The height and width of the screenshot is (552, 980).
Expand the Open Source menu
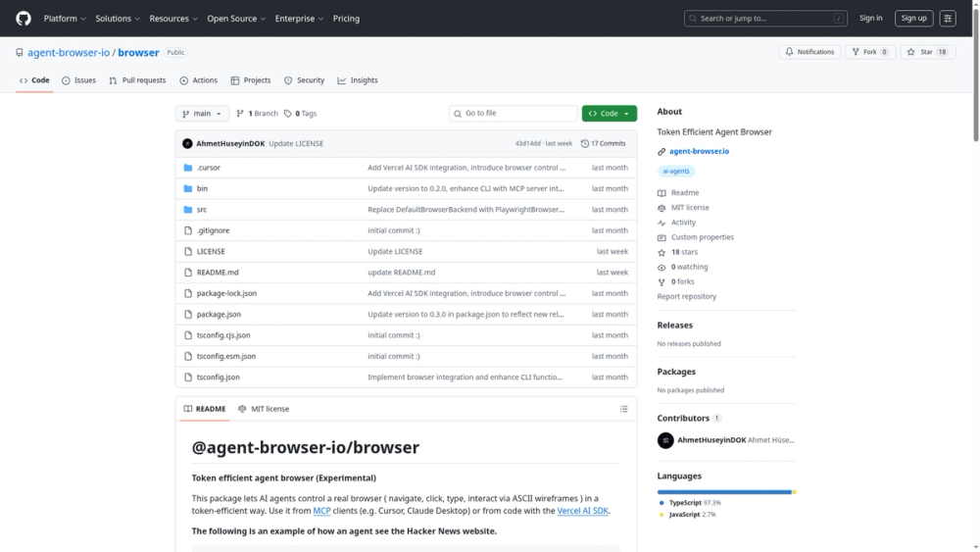(236, 18)
